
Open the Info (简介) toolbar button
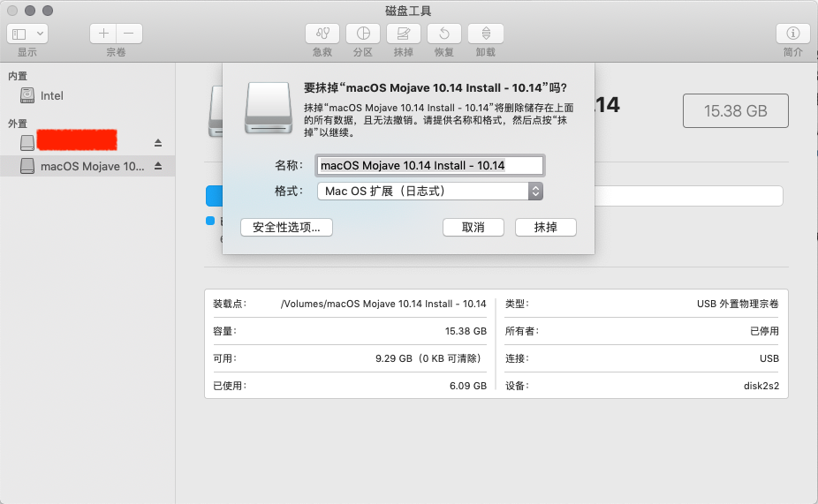point(793,34)
